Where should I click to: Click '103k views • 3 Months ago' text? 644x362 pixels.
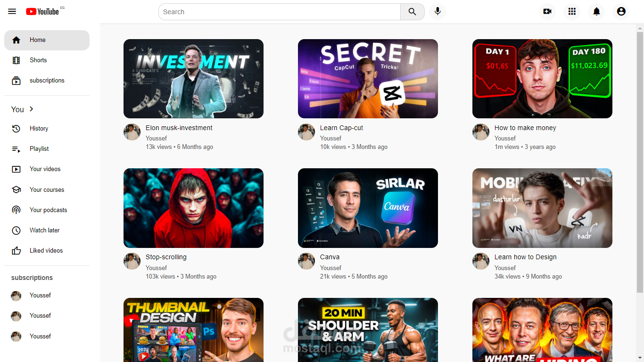tap(181, 277)
